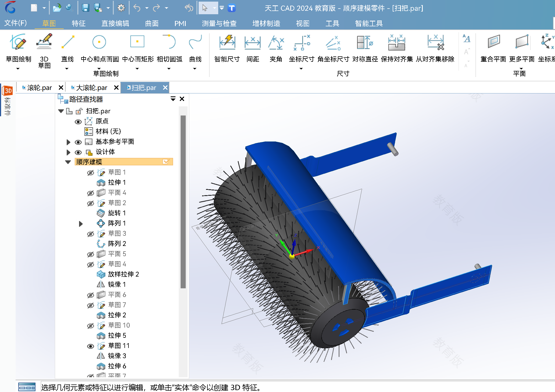The width and height of the screenshot is (555, 392).
Task: Open the 路径查找器 panel options dropdown
Action: pyautogui.click(x=173, y=99)
